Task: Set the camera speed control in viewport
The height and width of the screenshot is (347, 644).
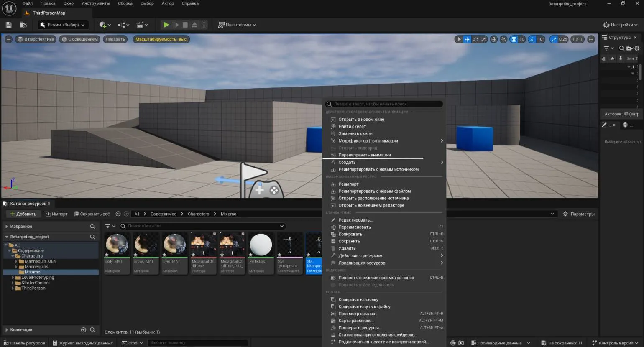Action: (577, 39)
